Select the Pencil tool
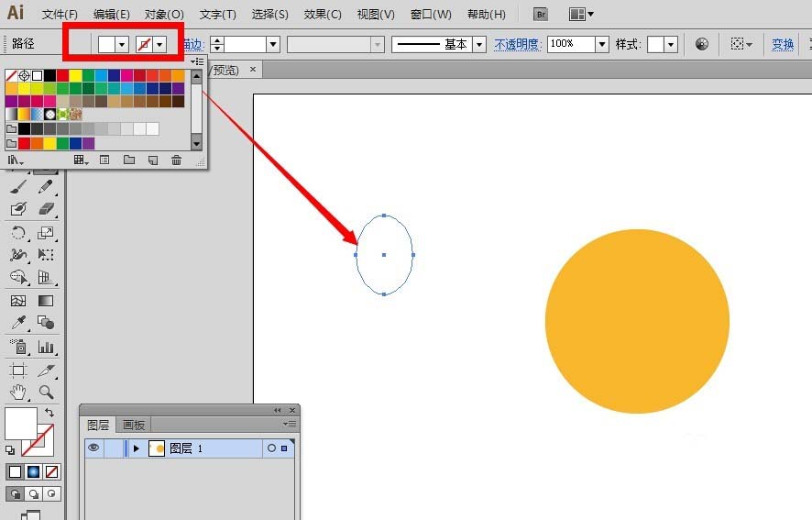Screen dimensions: 812x520 click(x=46, y=187)
